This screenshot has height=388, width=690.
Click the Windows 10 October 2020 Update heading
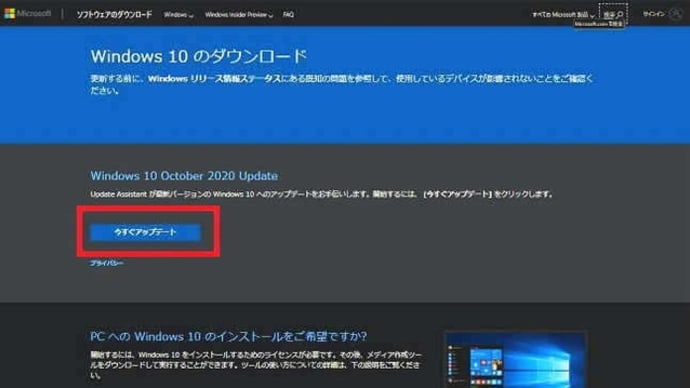click(184, 176)
